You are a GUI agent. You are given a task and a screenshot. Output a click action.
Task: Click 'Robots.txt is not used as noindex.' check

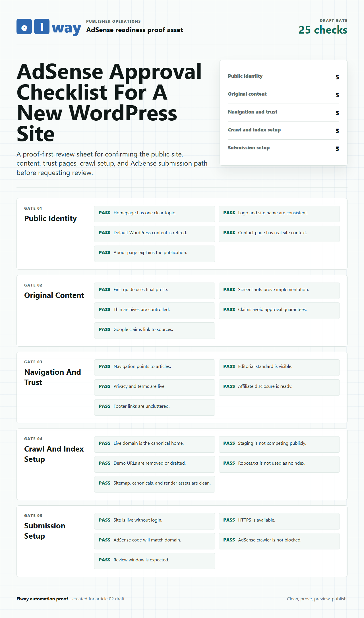[279, 464]
